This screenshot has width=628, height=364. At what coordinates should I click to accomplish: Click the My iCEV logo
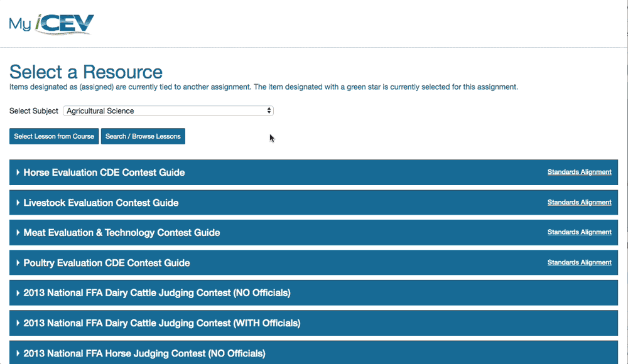point(50,24)
